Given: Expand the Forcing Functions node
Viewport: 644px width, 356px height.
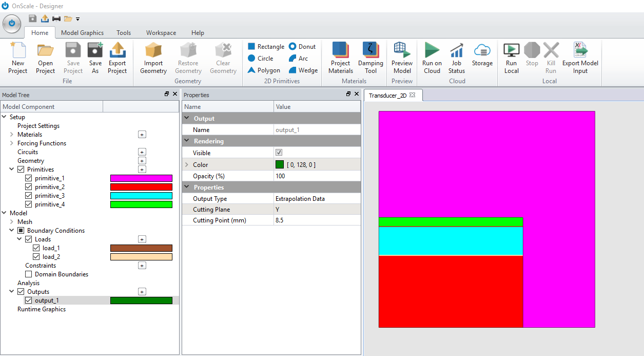Looking at the screenshot, I should 12,143.
